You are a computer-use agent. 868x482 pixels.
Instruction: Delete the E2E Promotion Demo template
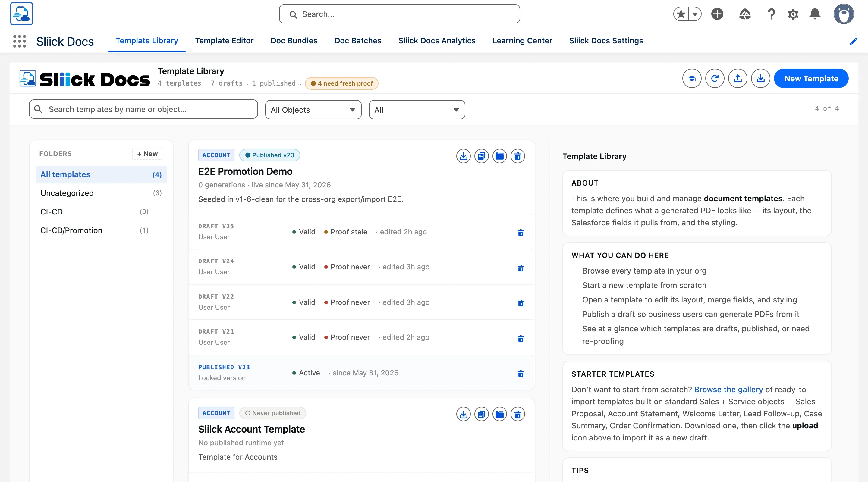[517, 156]
